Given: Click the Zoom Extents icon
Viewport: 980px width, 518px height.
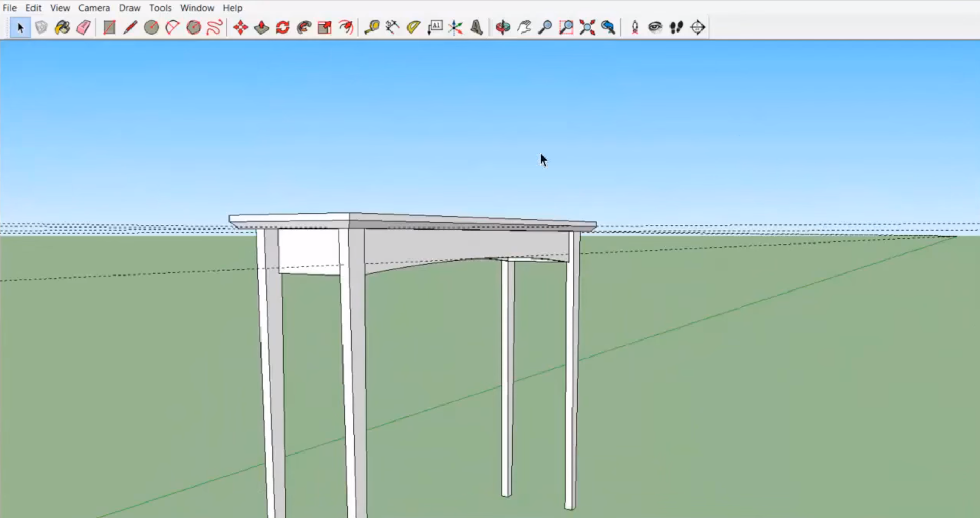Looking at the screenshot, I should [x=587, y=27].
